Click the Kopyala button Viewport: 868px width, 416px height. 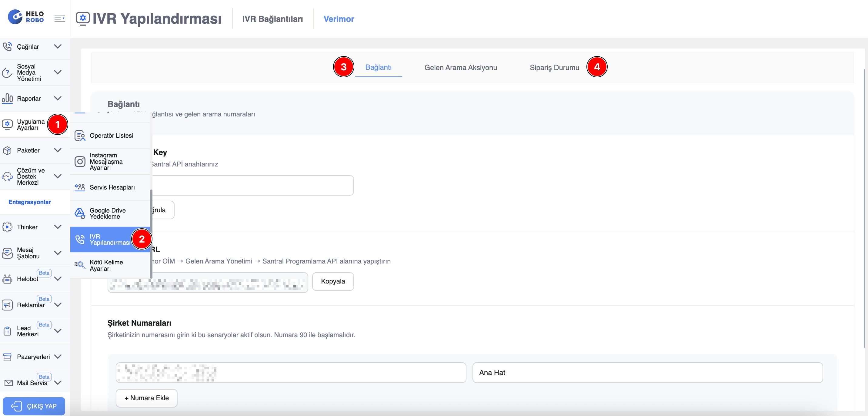coord(333,281)
